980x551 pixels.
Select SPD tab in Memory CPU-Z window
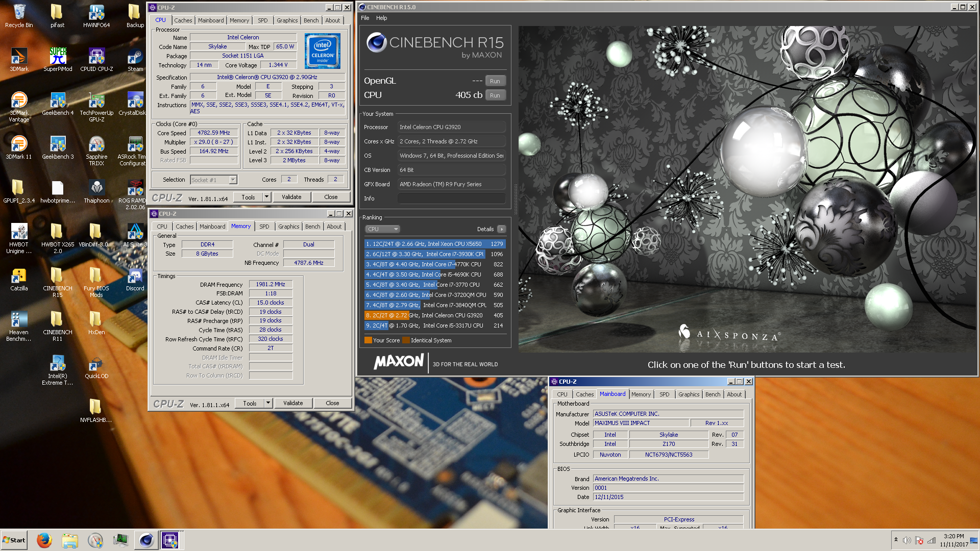coord(264,227)
